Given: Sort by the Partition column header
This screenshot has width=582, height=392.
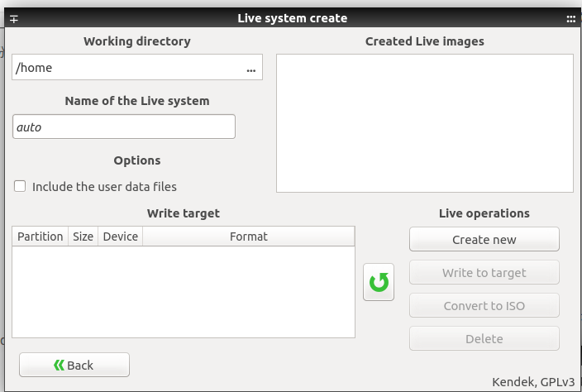Looking at the screenshot, I should click(41, 237).
